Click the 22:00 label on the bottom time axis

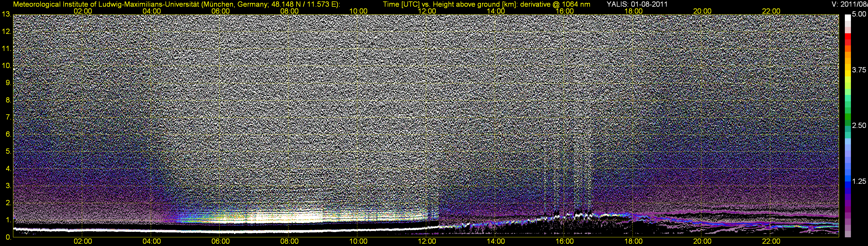771,241
